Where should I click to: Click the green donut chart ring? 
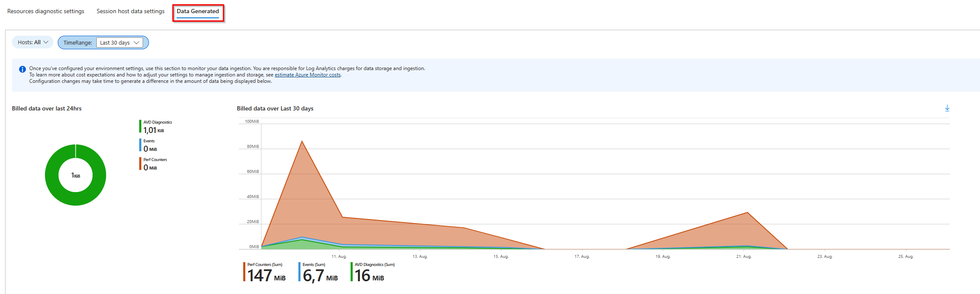[52, 175]
